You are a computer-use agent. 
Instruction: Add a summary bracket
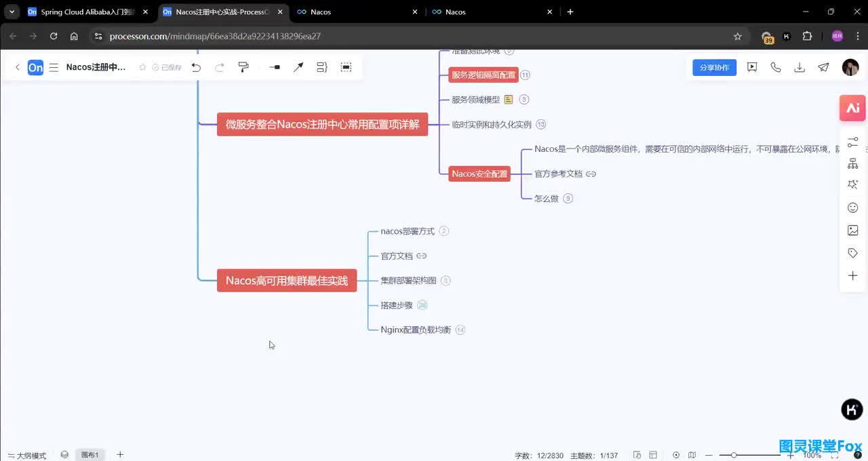(x=322, y=67)
